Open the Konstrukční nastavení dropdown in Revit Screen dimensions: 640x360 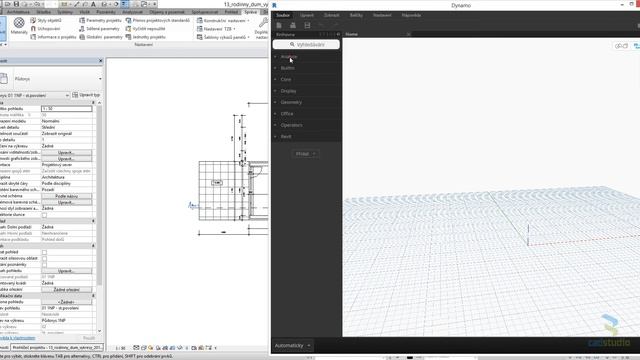(223, 20)
